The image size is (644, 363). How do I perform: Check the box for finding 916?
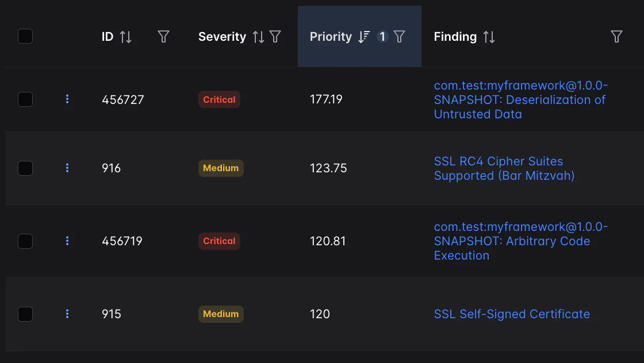[25, 168]
